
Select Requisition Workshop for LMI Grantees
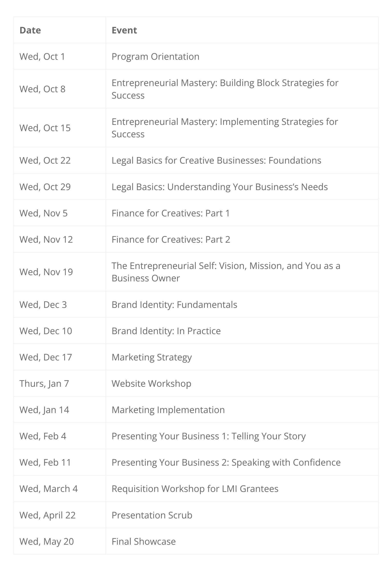pyautogui.click(x=195, y=489)
